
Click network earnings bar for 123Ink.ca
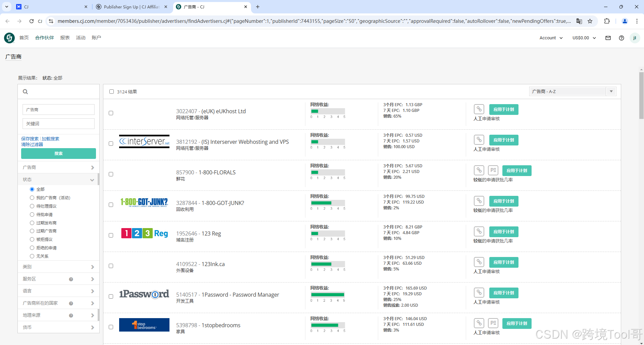coord(328,264)
